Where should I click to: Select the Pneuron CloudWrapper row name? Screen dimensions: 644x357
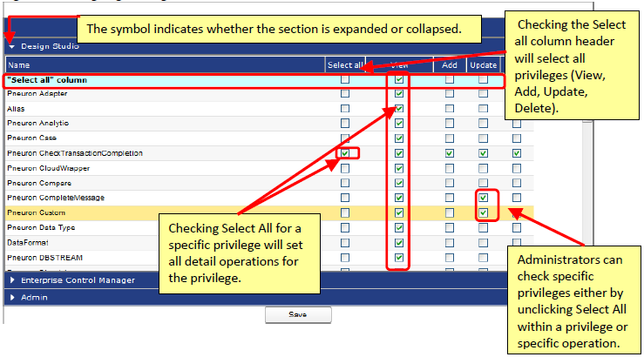point(49,168)
